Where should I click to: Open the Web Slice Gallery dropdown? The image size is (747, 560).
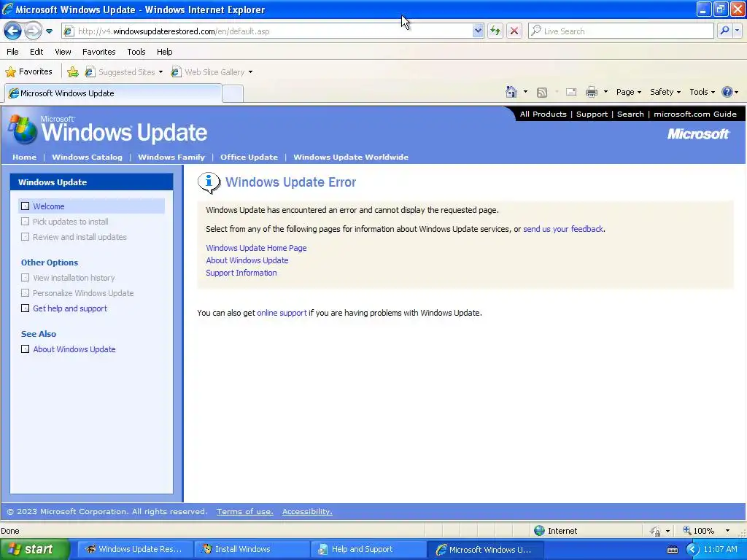[212, 72]
